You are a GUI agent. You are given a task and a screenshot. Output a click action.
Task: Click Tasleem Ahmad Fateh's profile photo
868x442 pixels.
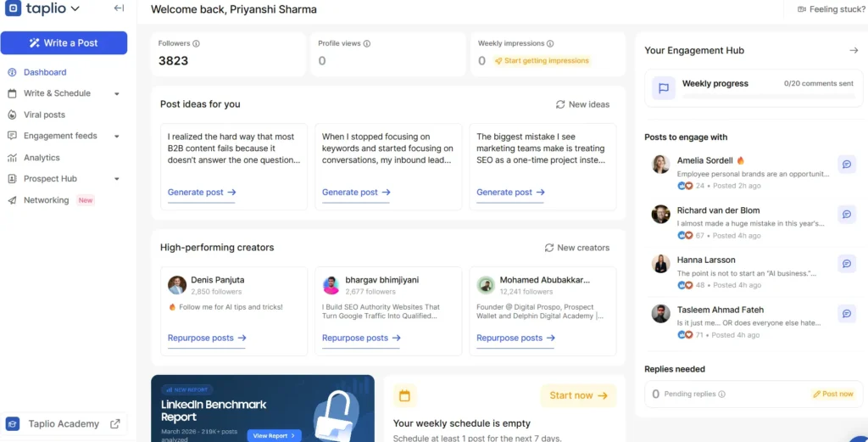[x=661, y=314]
